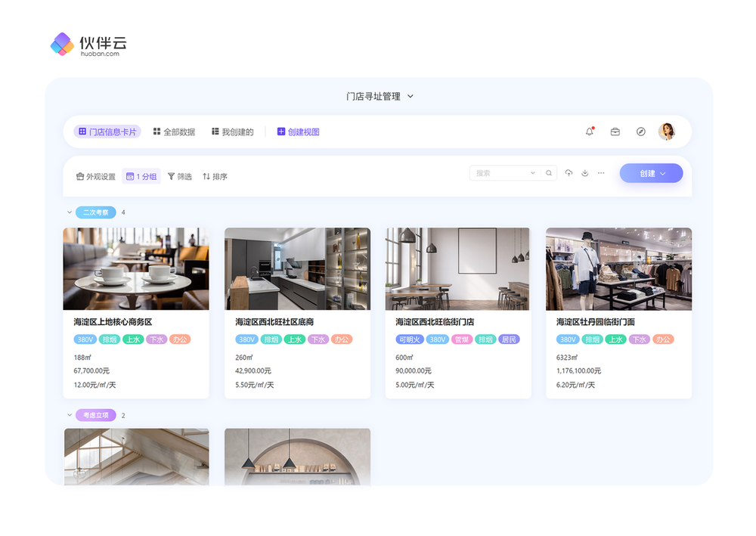Open the compass explore icon
756x536 pixels.
[x=641, y=132]
